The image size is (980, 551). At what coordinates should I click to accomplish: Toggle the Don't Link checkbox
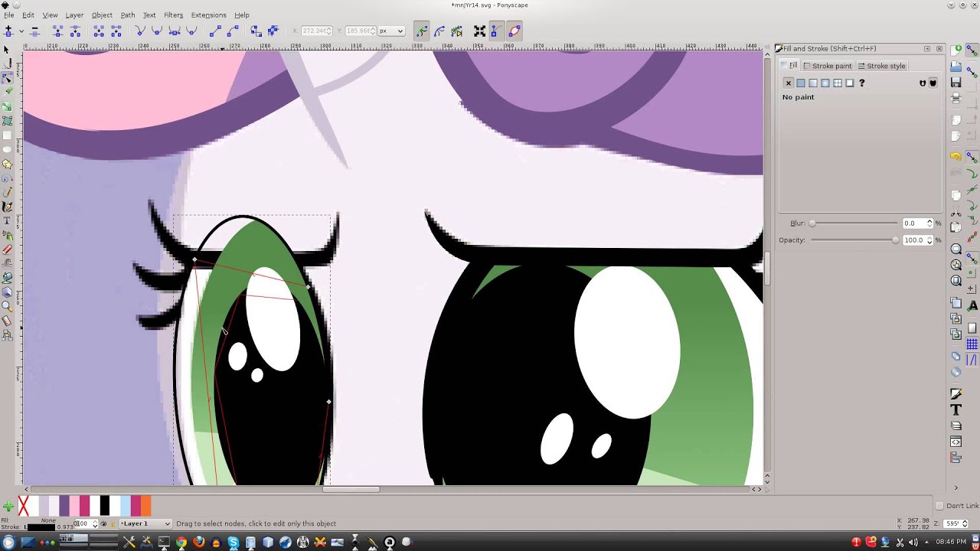click(939, 506)
